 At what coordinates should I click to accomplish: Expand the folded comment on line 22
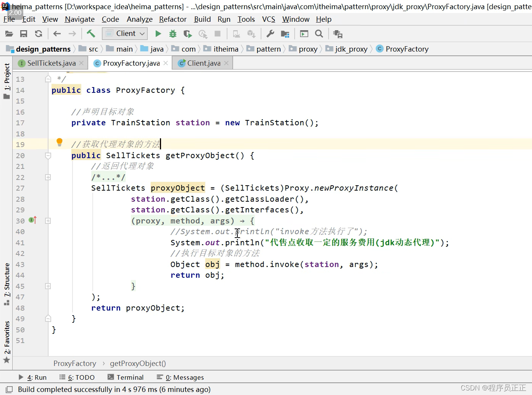click(x=48, y=177)
